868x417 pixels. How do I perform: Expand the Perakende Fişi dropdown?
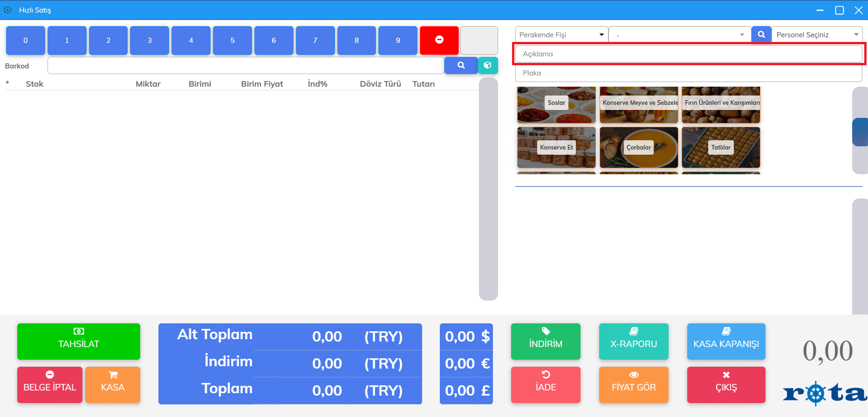[x=561, y=35]
